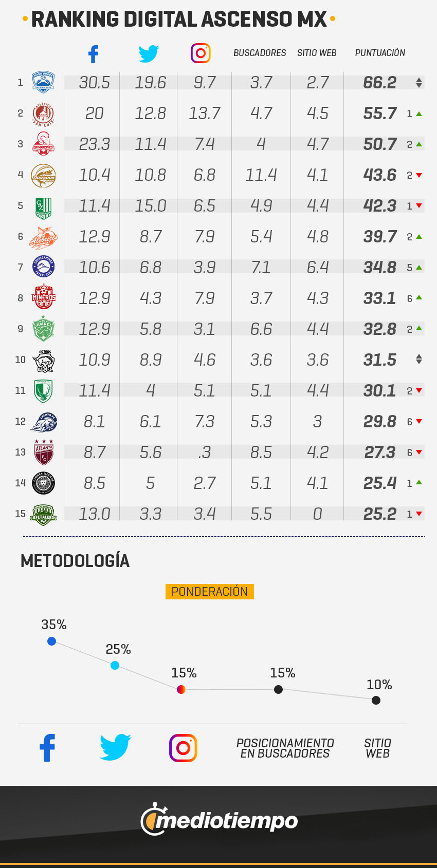Click the black 10% point on chart
437x868 pixels.
376,700
